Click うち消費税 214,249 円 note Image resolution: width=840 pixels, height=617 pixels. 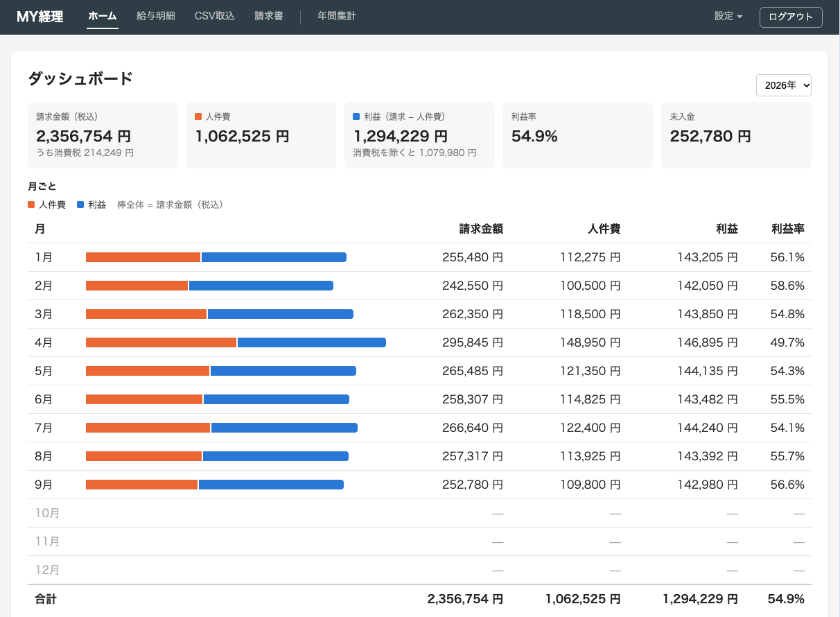click(x=85, y=153)
